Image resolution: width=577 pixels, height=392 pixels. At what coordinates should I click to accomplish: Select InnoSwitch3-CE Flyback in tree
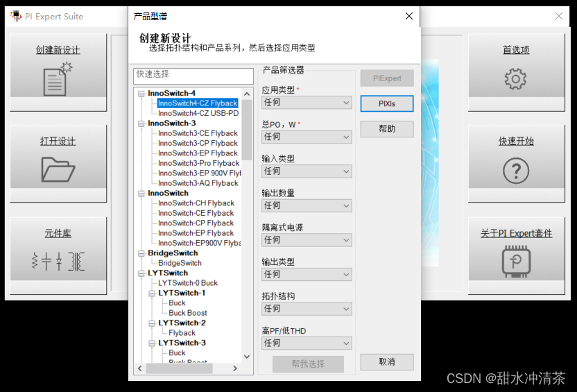click(198, 133)
